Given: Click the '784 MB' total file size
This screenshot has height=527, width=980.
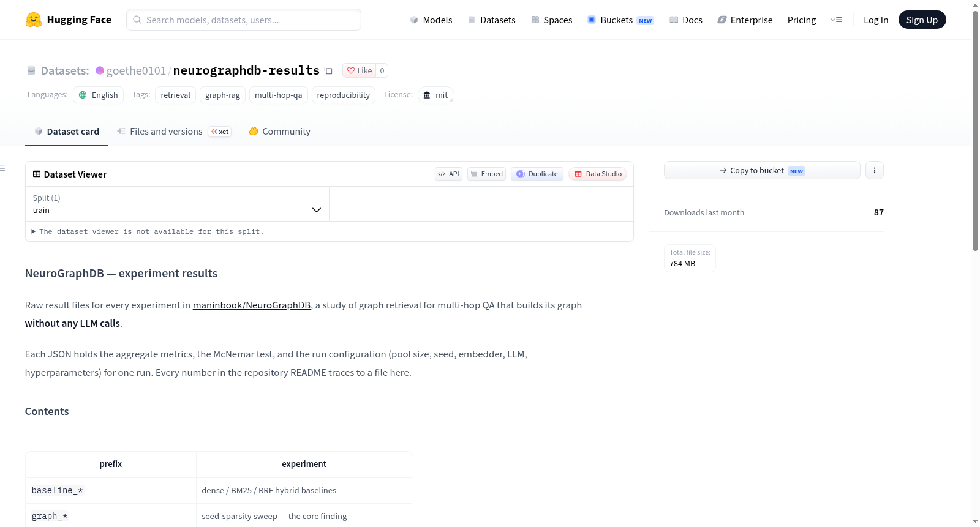Looking at the screenshot, I should (x=682, y=264).
